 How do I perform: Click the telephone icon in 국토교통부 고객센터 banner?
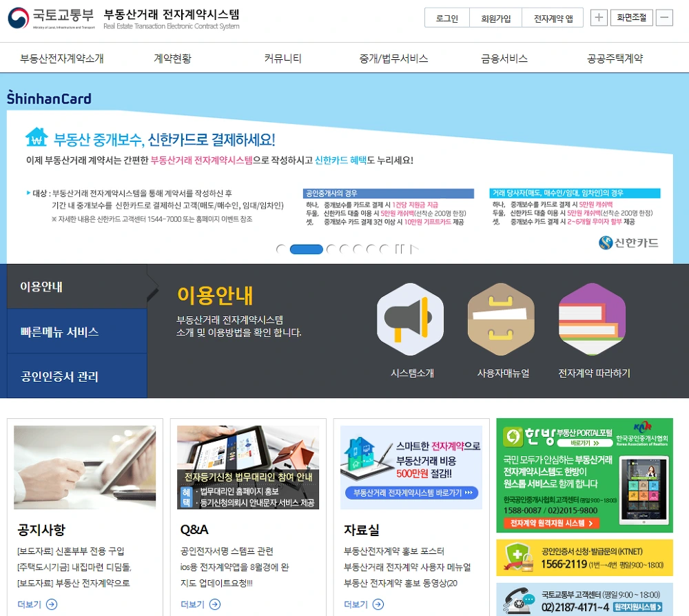coord(519,601)
